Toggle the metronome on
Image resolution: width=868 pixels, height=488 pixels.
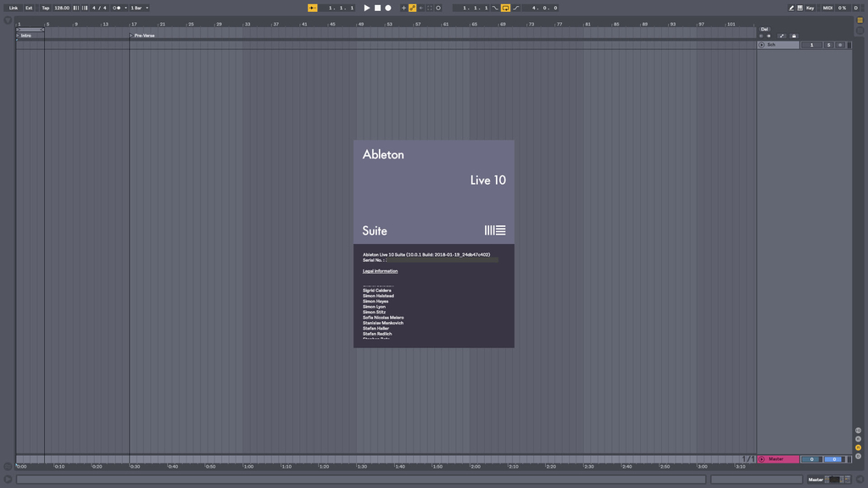116,7
